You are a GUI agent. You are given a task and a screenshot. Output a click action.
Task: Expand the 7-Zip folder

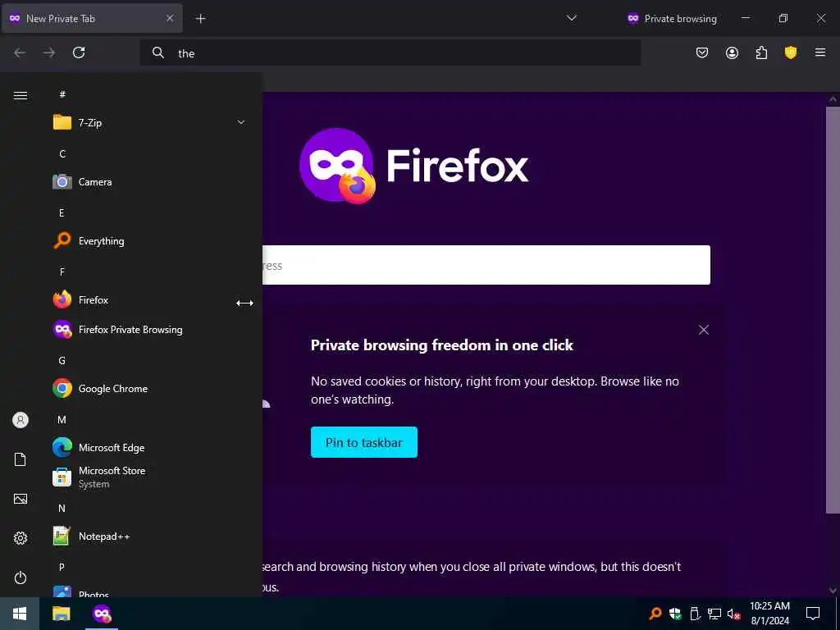coord(241,122)
